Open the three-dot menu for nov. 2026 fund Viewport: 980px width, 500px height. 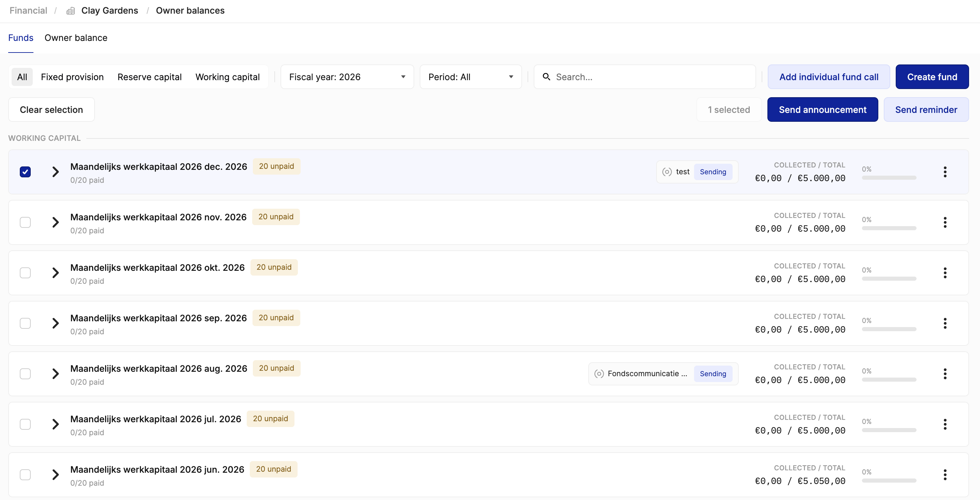pos(945,222)
